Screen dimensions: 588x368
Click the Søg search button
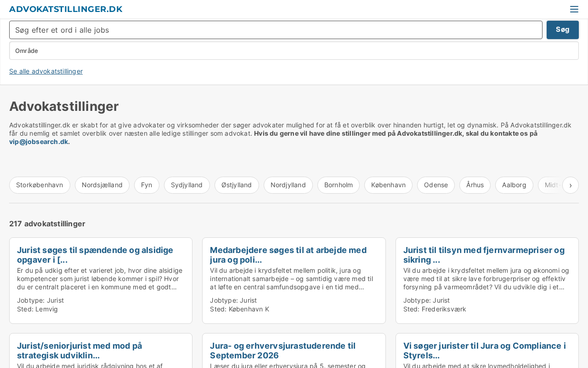562,30
